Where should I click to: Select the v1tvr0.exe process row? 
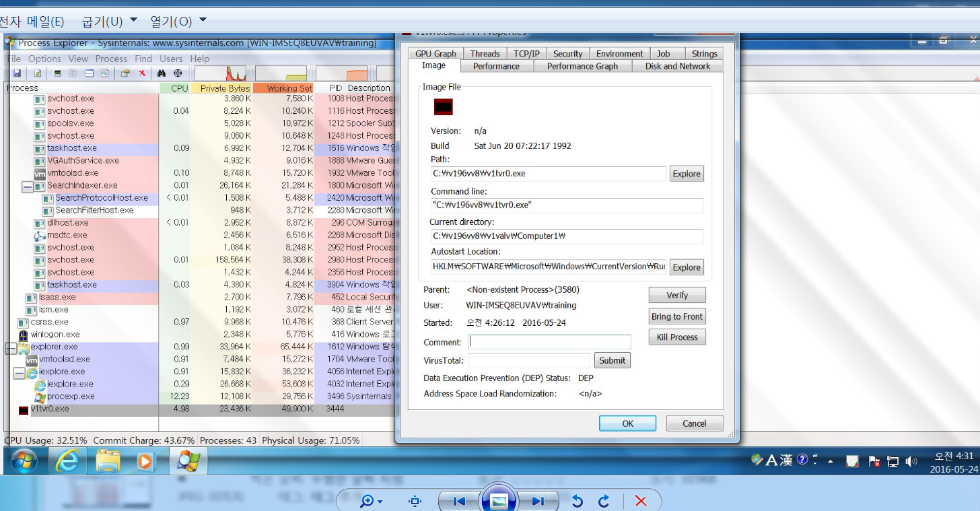(201, 409)
